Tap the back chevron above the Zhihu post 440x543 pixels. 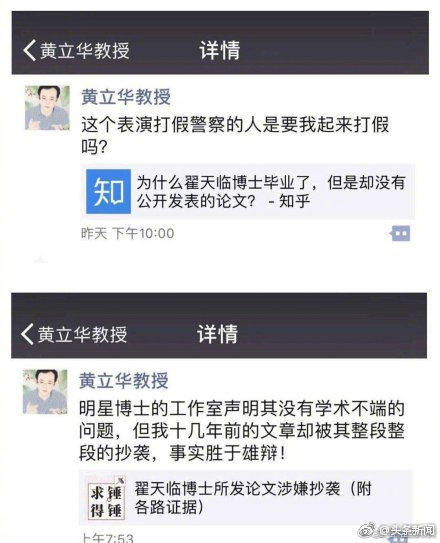coord(29,50)
